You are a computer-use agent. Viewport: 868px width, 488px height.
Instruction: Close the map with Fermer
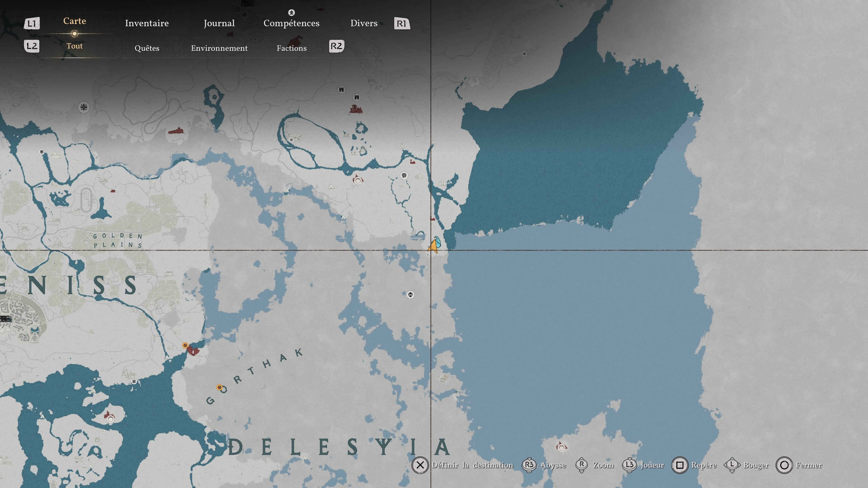click(799, 465)
